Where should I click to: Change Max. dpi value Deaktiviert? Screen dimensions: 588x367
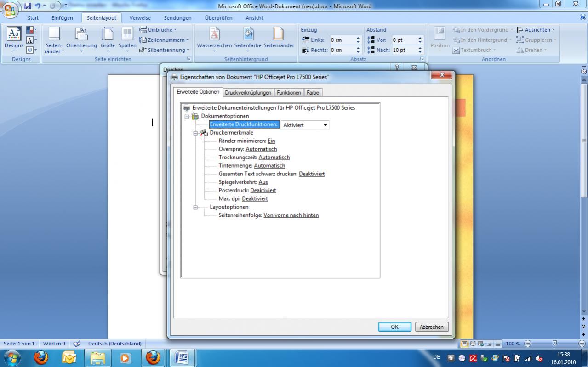coord(255,199)
